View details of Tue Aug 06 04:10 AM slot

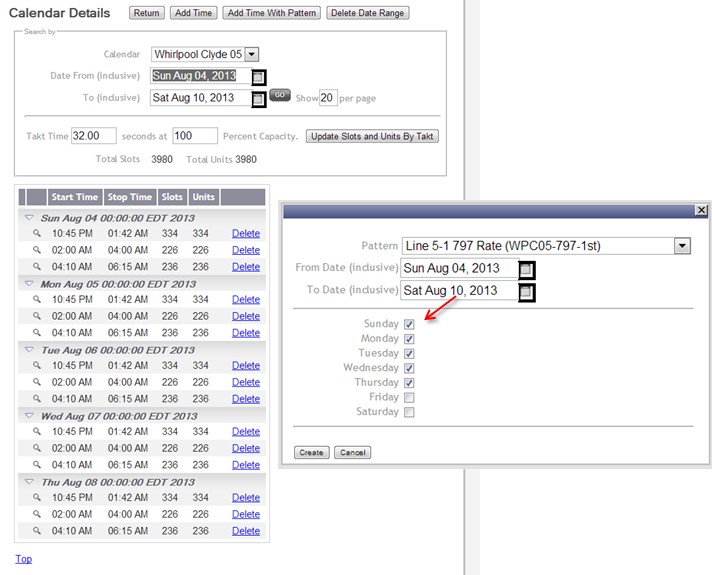pos(37,399)
